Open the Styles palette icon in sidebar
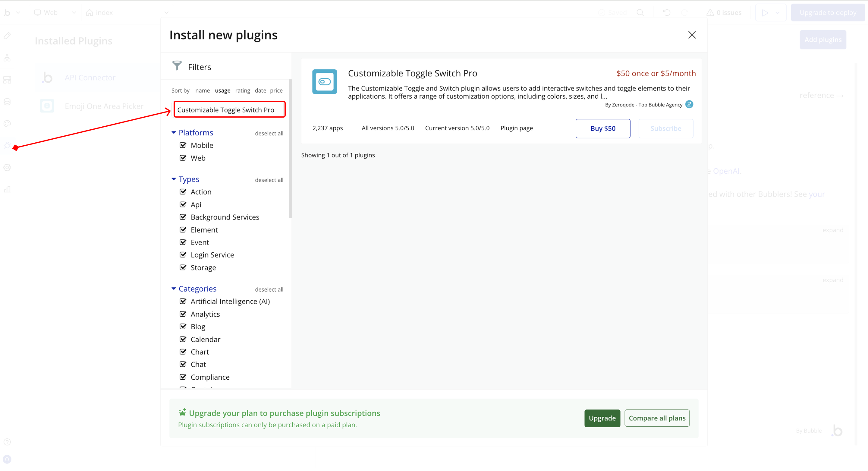Screen dimensions: 868x471 click(7, 124)
